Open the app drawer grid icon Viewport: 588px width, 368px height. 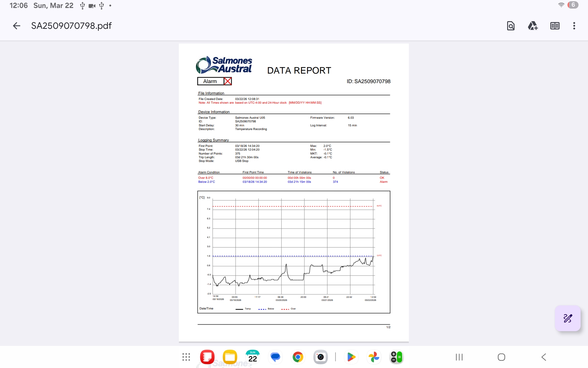186,357
